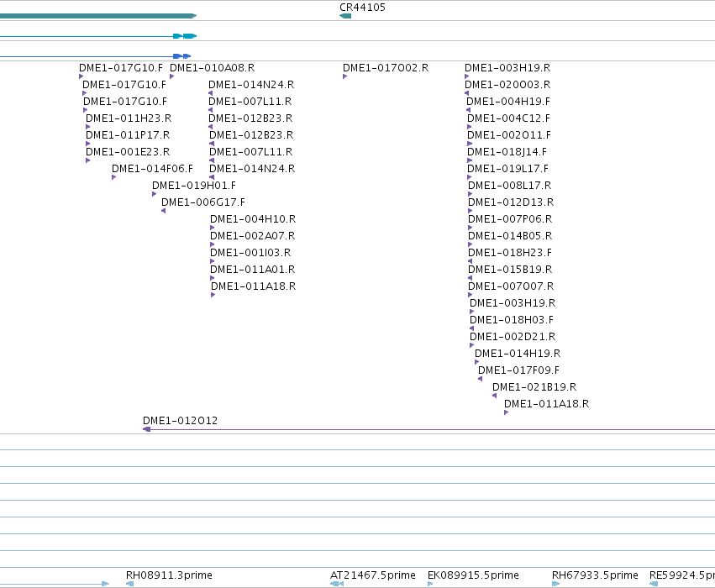Click the DME1-001I03.R label
Screen dimensions: 715x588
click(x=250, y=253)
